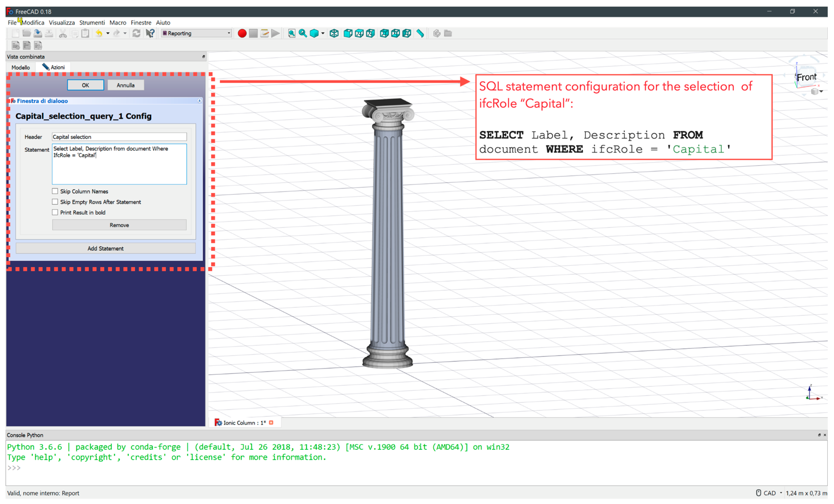The image size is (834, 504).
Task: Click the Remove button in the dialog
Action: click(x=119, y=225)
